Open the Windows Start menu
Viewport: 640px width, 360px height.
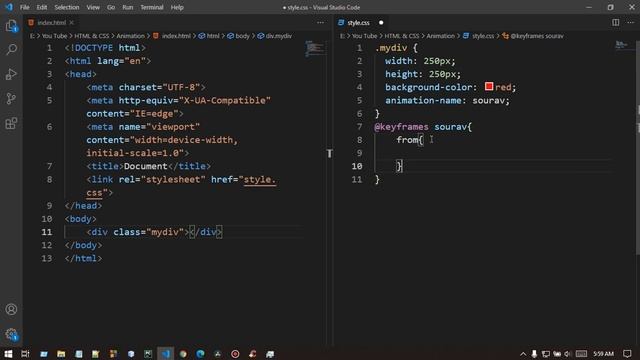click(x=8, y=353)
